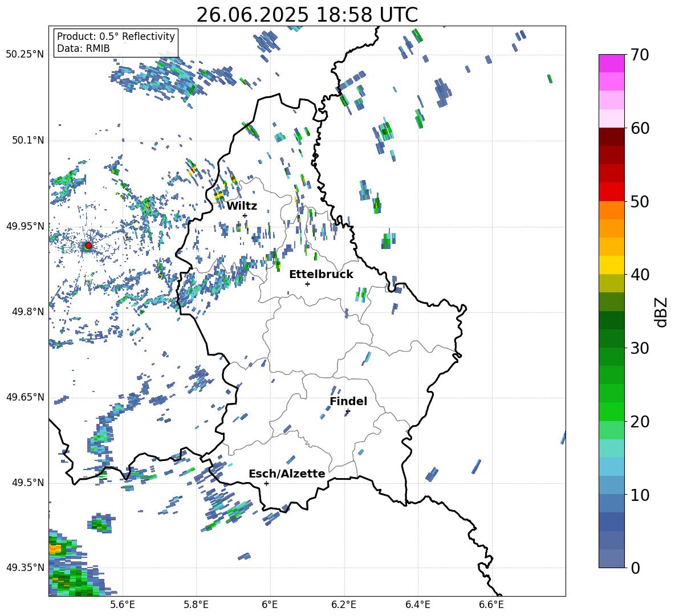Click the 6.6°E longitude label
The image size is (675, 616).
point(491,605)
